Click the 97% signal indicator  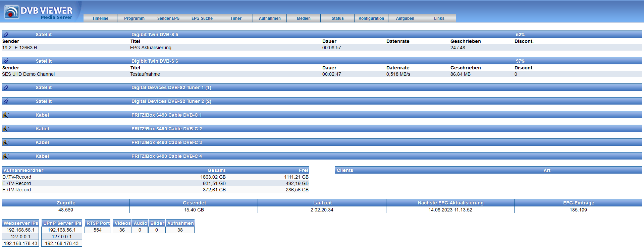[x=520, y=61]
